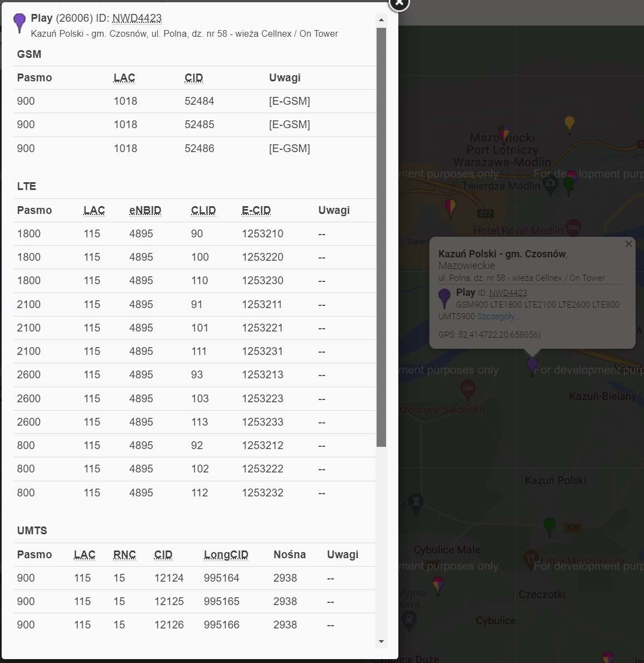The width and height of the screenshot is (644, 663).
Task: Select GSM cell CID 52485
Action: 199,125
